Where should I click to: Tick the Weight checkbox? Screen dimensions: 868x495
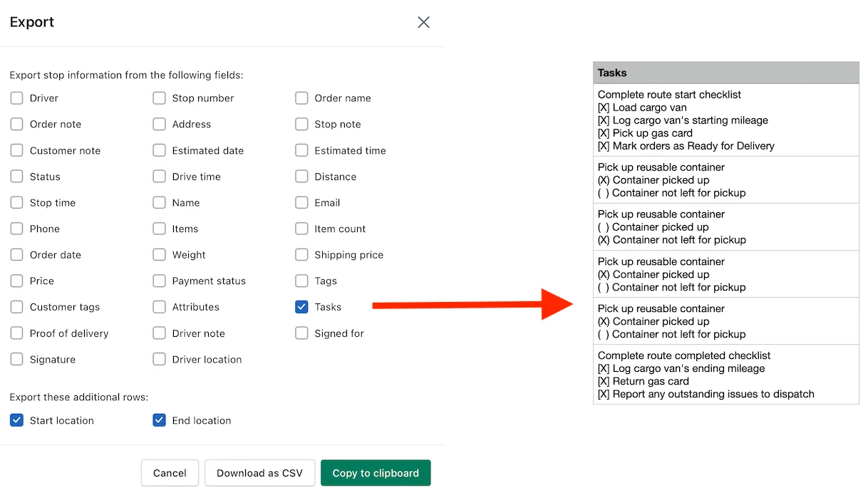click(159, 255)
